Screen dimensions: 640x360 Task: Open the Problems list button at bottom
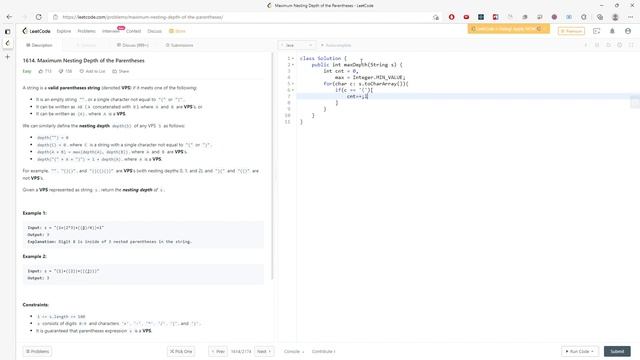point(37,351)
